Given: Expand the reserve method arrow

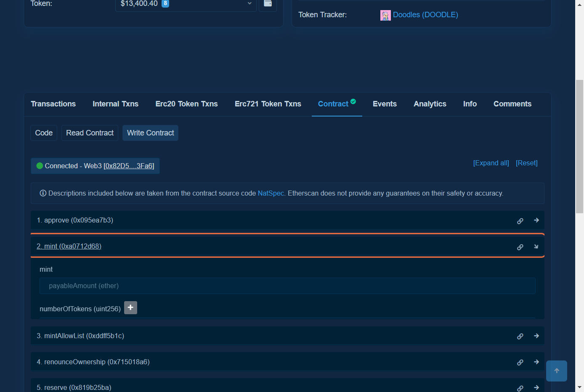Looking at the screenshot, I should (536, 387).
